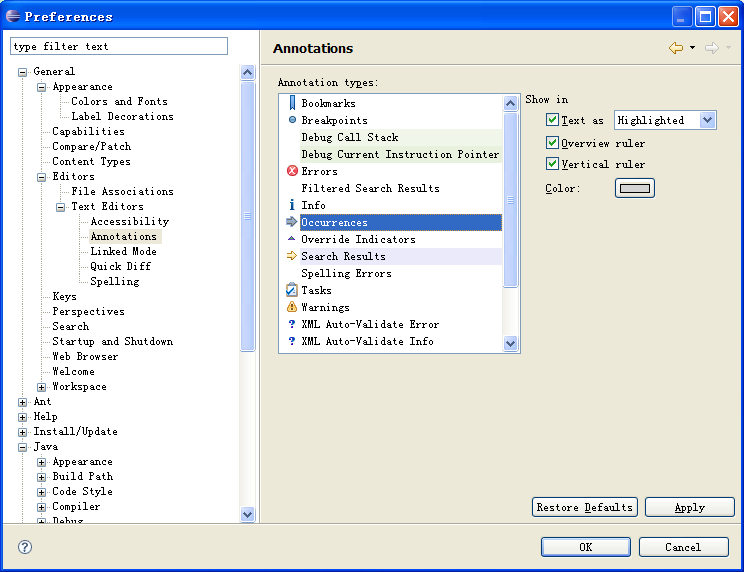This screenshot has height=572, width=744.
Task: Open the back history dropdown arrow
Action: [x=692, y=47]
